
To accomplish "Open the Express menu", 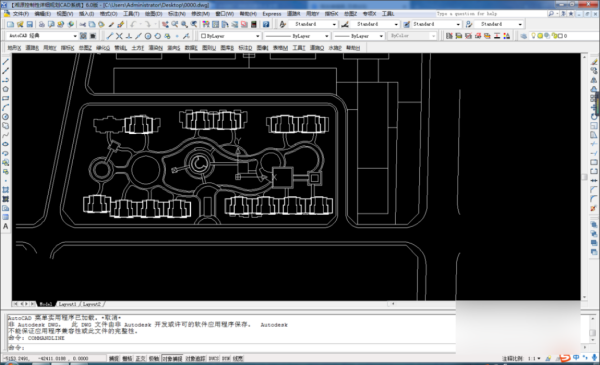I will click(272, 14).
